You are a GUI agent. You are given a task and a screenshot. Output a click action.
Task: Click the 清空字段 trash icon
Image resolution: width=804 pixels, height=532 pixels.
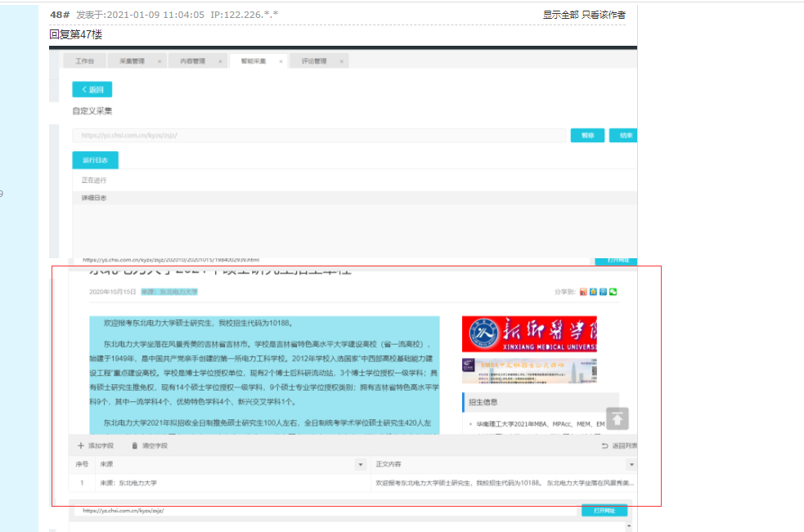(134, 445)
